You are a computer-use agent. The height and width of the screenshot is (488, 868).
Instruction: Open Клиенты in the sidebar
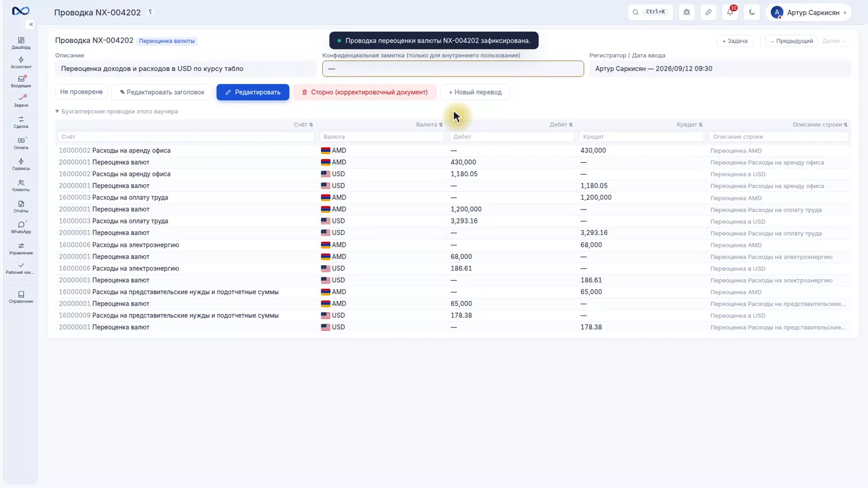(21, 185)
